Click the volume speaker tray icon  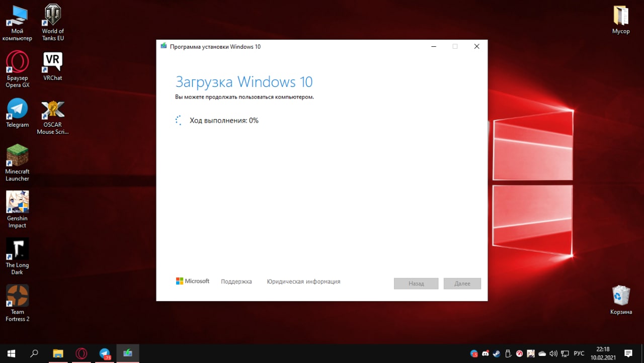tap(553, 353)
